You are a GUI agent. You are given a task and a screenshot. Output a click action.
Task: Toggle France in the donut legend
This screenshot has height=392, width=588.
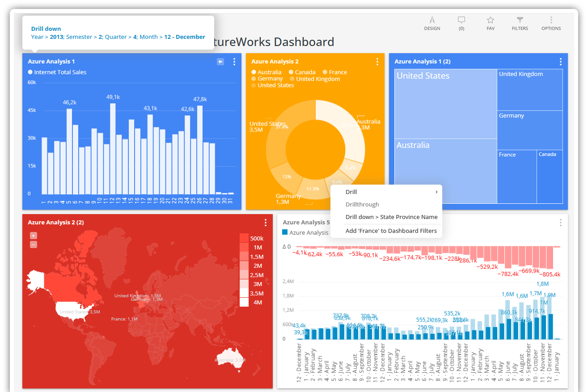[335, 72]
